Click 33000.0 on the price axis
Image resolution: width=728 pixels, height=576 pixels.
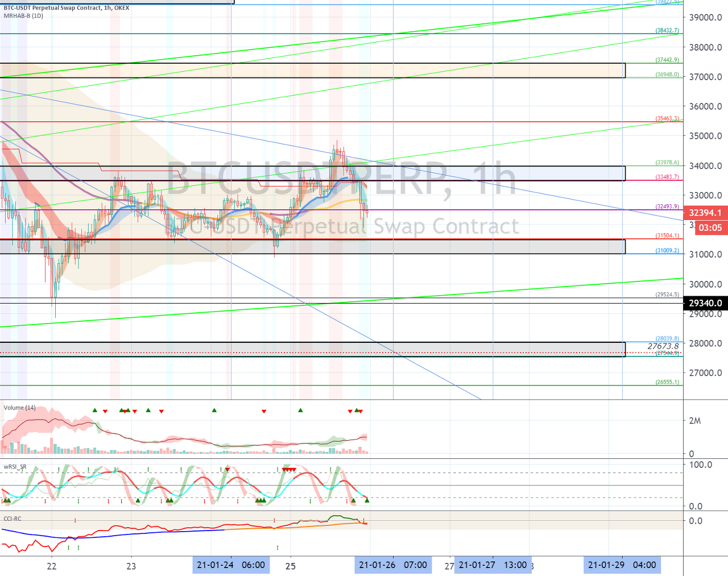(x=705, y=196)
